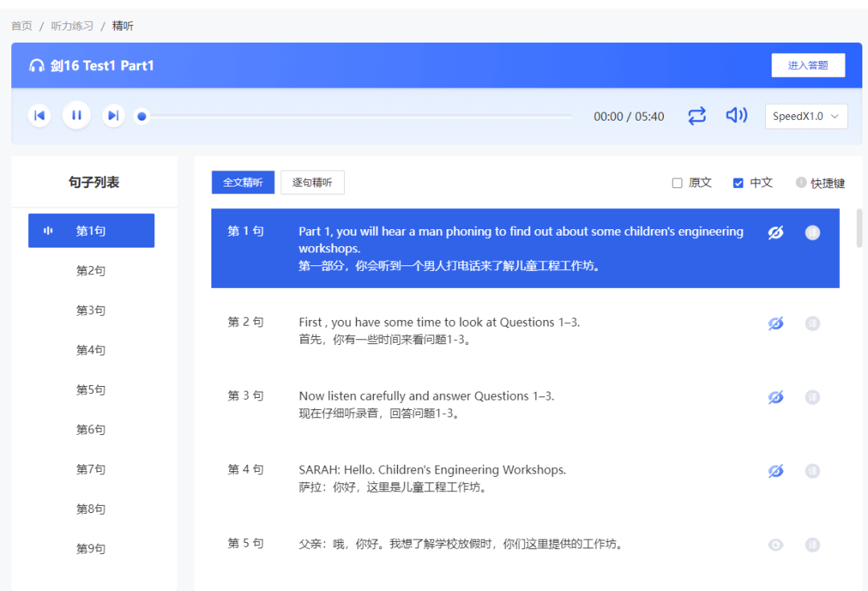This screenshot has width=868, height=591.
Task: Click the audio progress slider handle
Action: 141,117
